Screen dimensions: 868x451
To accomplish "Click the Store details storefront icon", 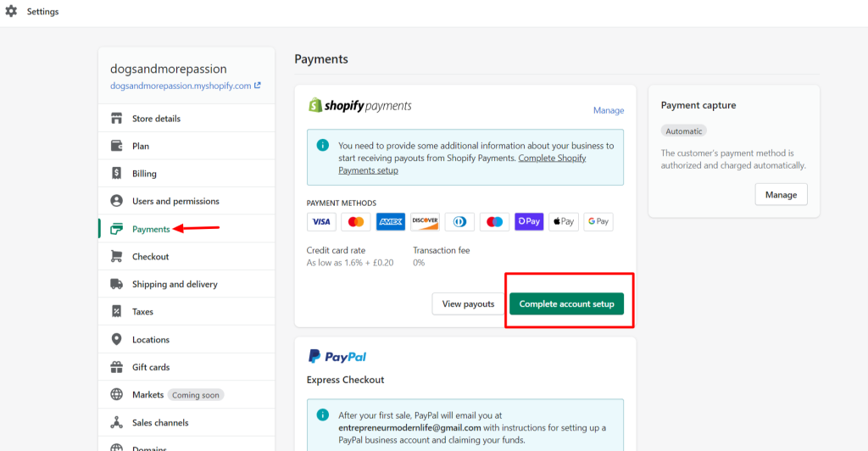I will pos(116,119).
